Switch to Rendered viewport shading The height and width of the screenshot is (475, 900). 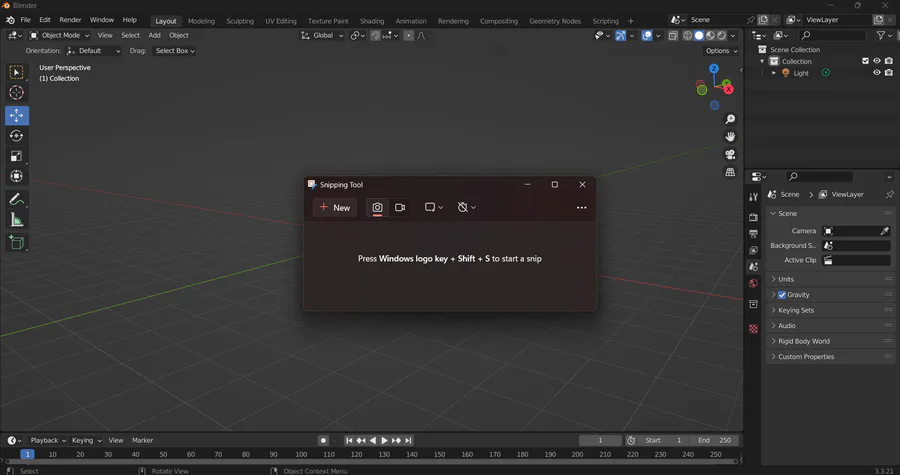721,36
